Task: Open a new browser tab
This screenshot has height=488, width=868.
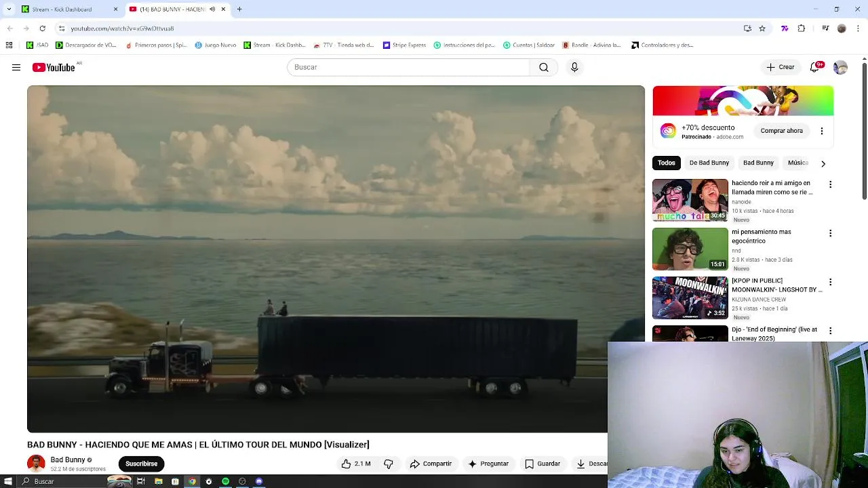Action: tap(239, 9)
